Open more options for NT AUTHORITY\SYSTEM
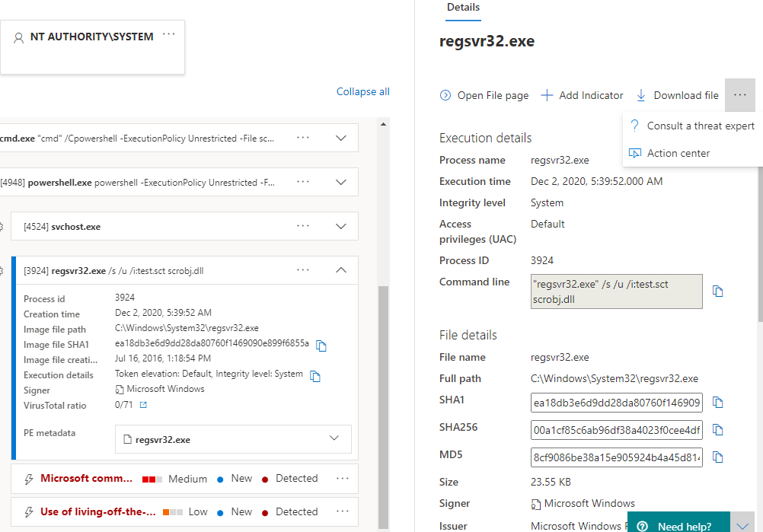 (169, 35)
